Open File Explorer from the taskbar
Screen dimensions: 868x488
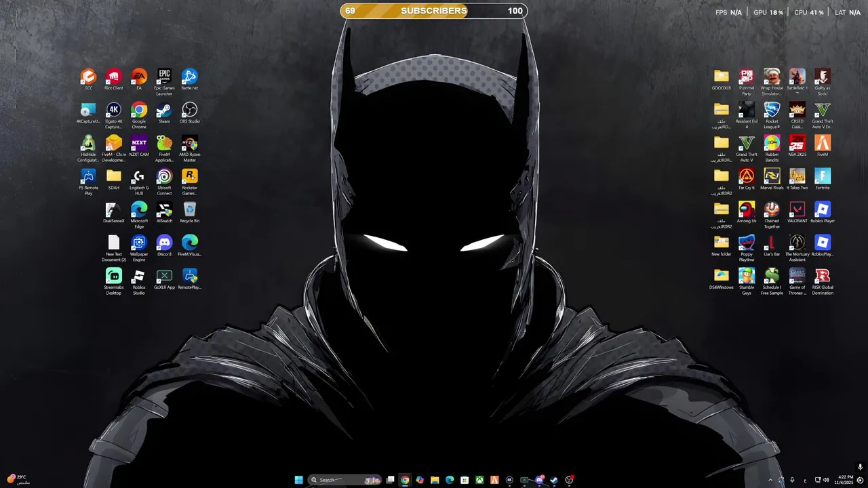pos(435,480)
